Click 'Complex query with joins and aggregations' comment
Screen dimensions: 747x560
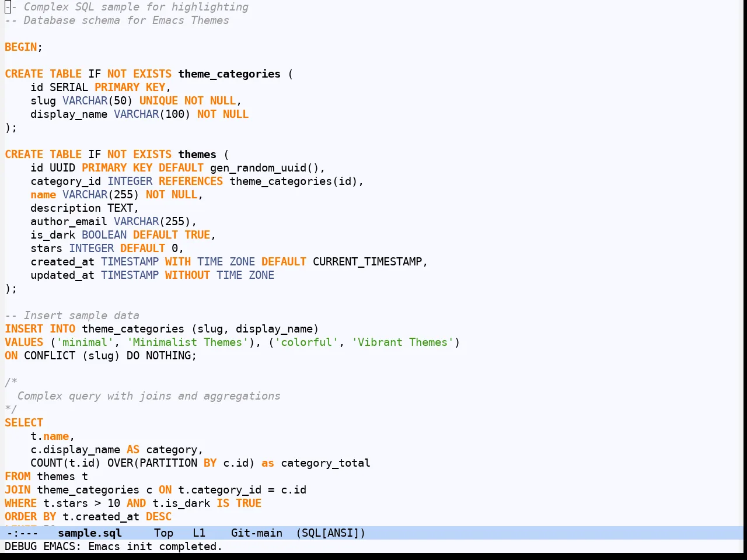[149, 395]
